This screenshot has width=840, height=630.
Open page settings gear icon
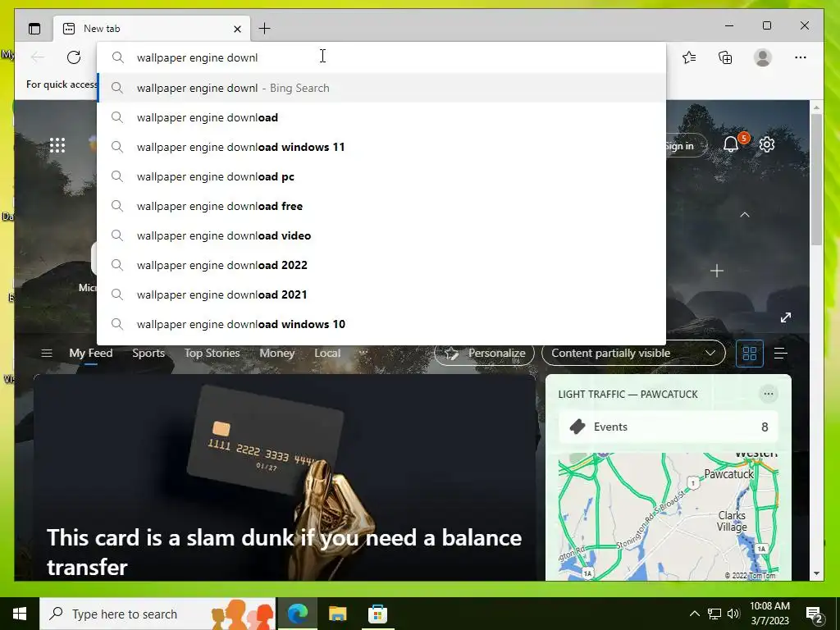pos(767,144)
